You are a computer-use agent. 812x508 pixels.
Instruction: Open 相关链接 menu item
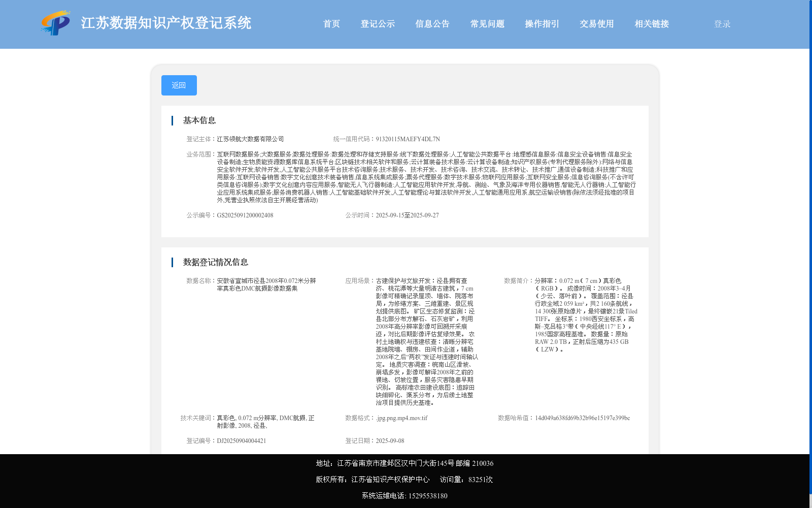(652, 24)
